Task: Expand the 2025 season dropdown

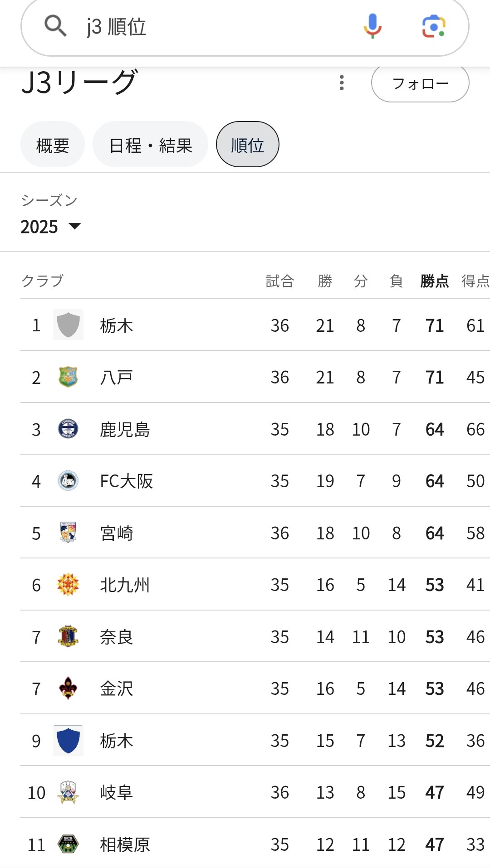Action: point(51,227)
